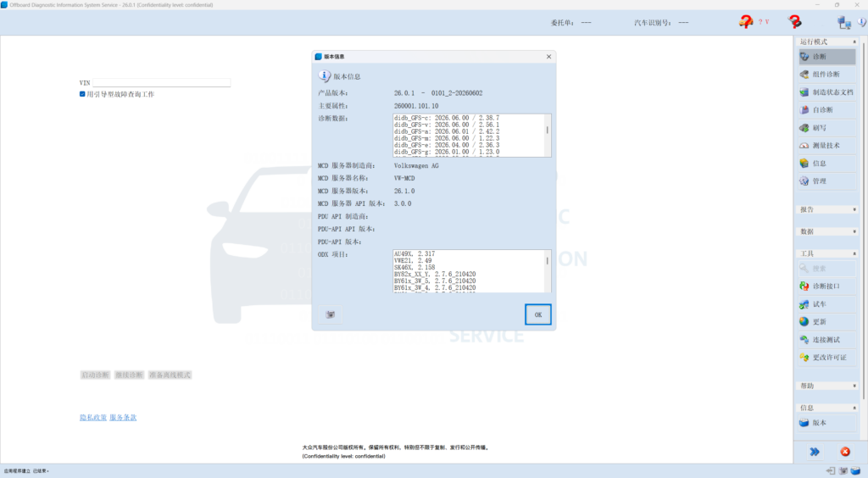Toggle 用引导型故障查询工作 checkbox
The image size is (868, 478).
pos(82,94)
